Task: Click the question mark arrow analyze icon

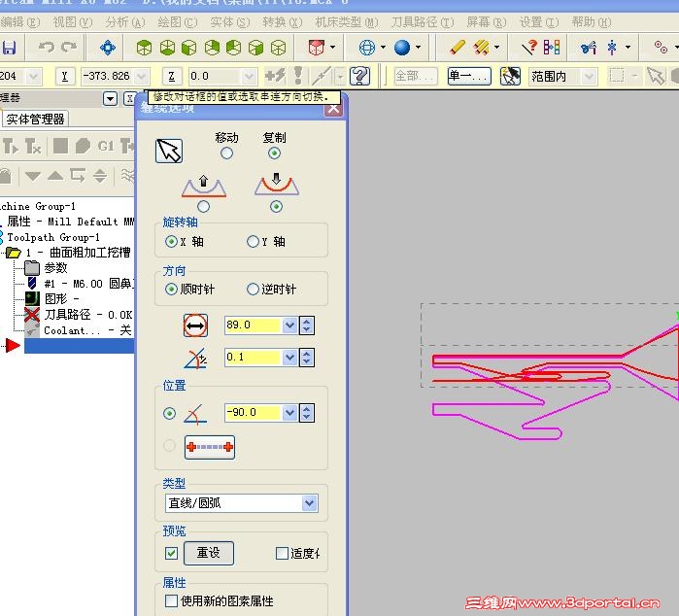Action: (x=529, y=47)
